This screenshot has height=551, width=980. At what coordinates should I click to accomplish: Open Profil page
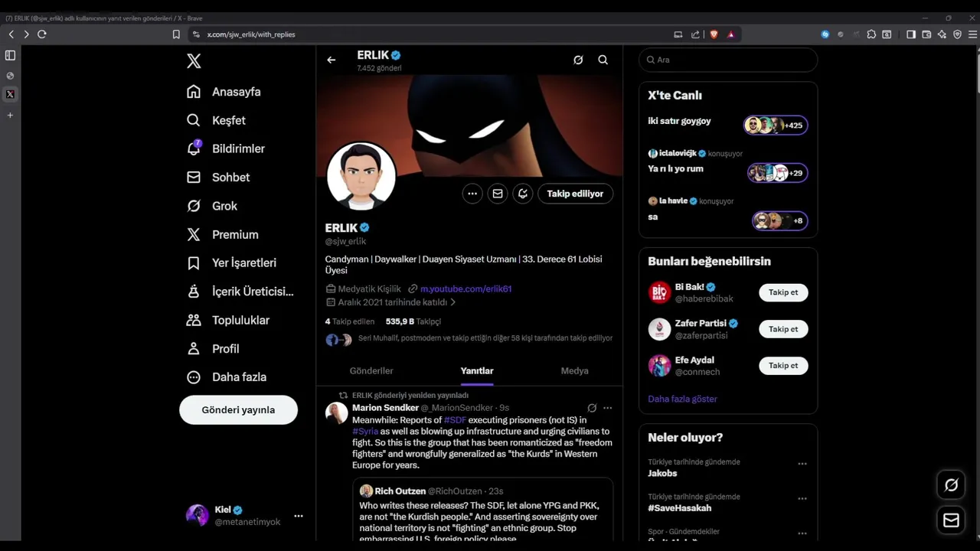(x=213, y=348)
